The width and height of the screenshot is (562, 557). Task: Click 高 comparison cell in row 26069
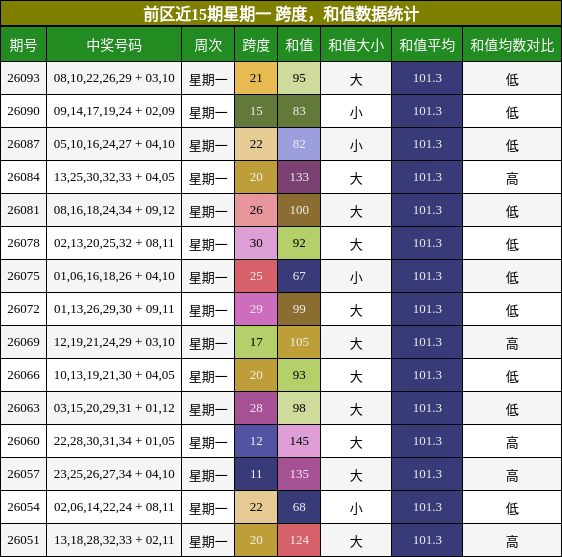[x=512, y=342]
